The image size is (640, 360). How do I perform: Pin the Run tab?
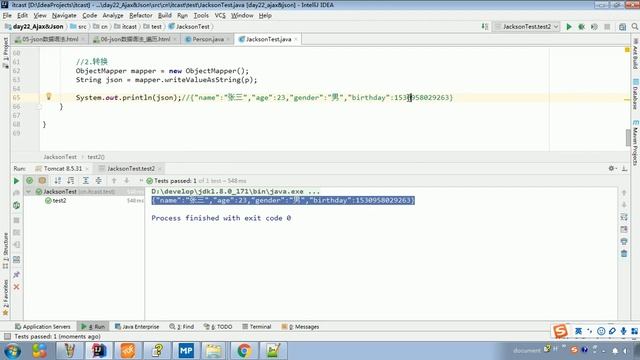click(x=16, y=274)
